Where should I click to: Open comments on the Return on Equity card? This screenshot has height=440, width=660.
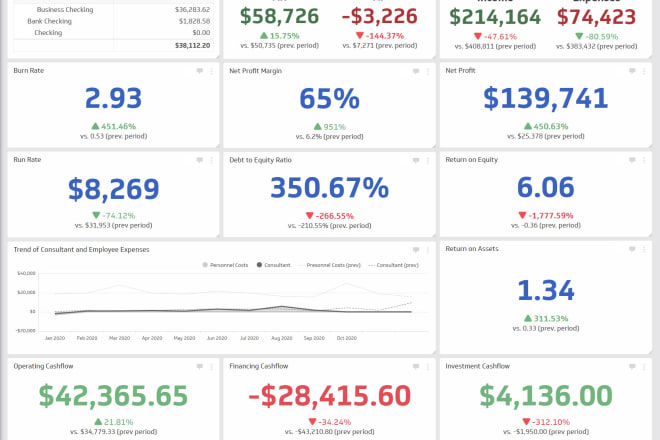[x=632, y=160]
